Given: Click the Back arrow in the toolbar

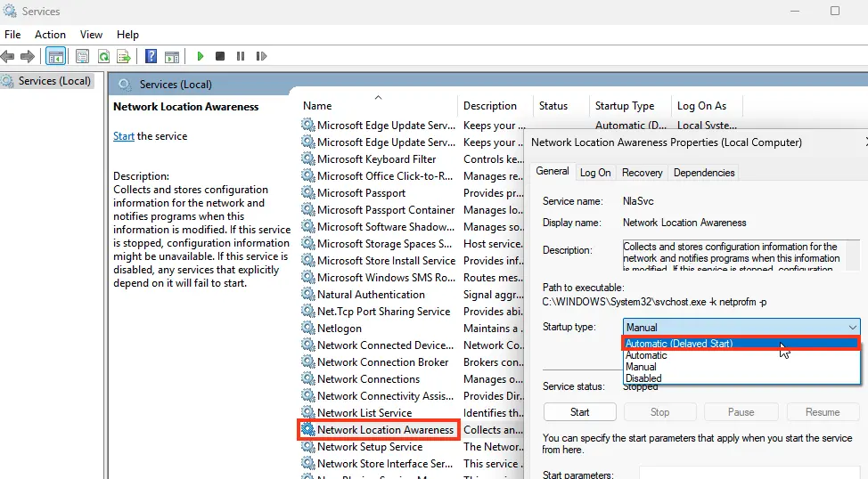Looking at the screenshot, I should click(x=8, y=56).
